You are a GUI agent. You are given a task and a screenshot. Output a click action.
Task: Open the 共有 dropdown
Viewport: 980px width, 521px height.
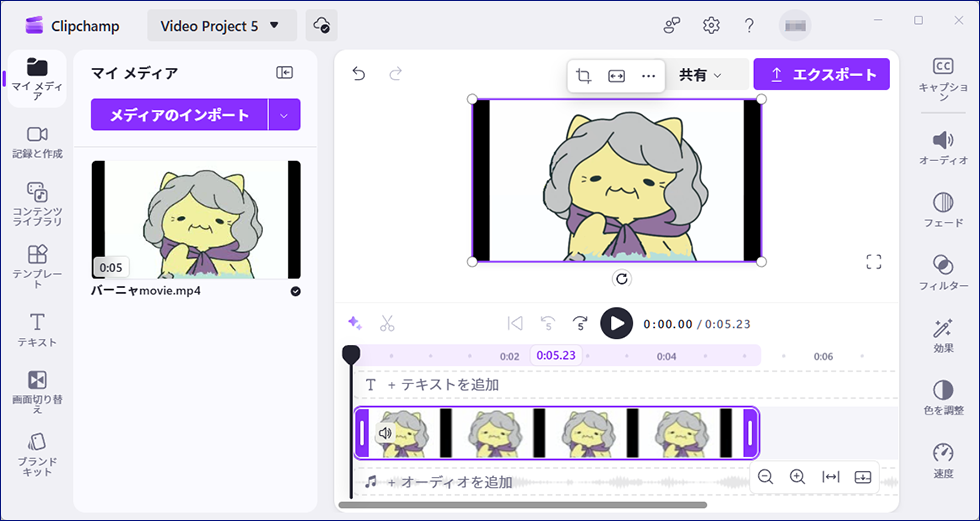[700, 75]
